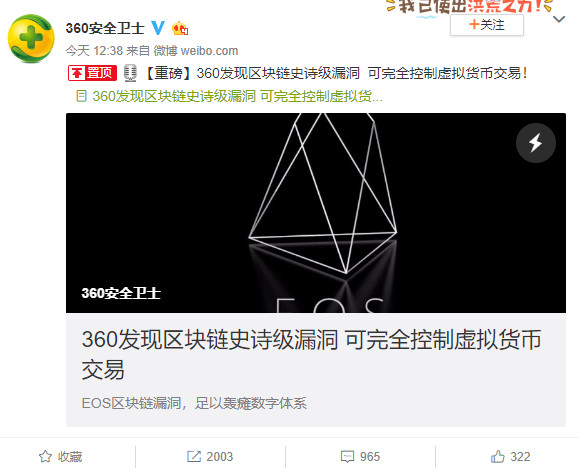This screenshot has height=470, width=579.
Task: Open the EOS article cover image
Action: [x=316, y=213]
